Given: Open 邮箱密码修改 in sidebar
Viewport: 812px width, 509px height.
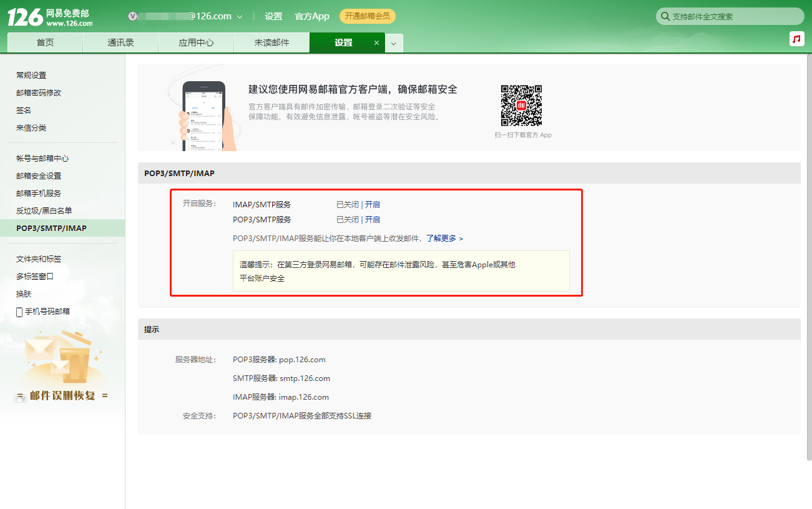Looking at the screenshot, I should click(39, 92).
